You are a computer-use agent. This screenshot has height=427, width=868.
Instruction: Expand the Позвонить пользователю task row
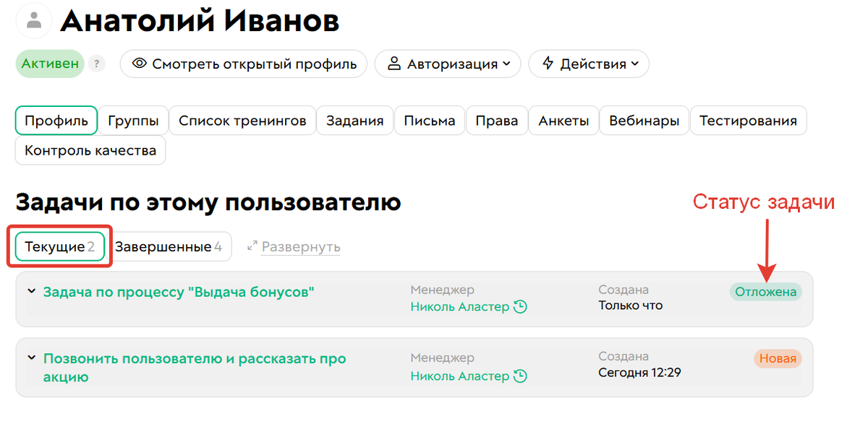32,358
